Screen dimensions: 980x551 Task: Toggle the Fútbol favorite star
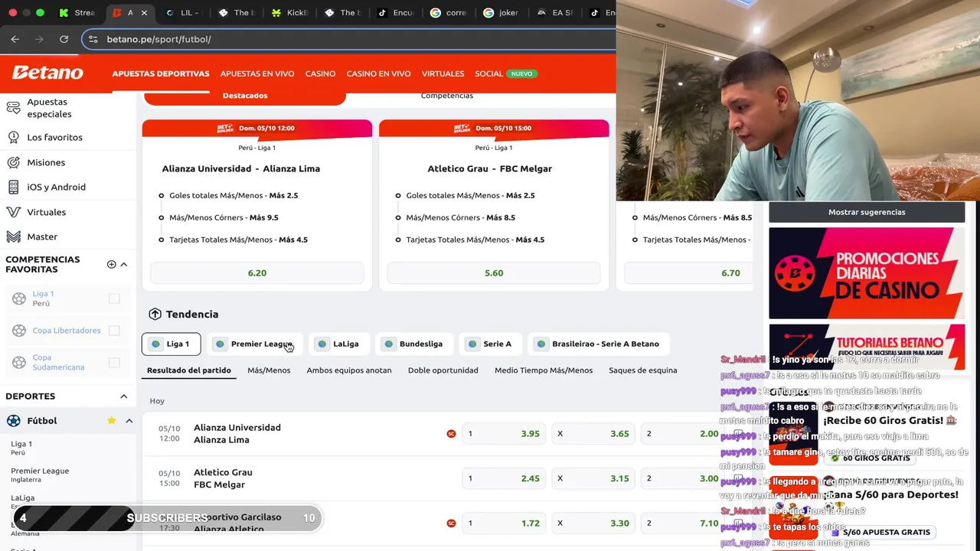(x=111, y=420)
